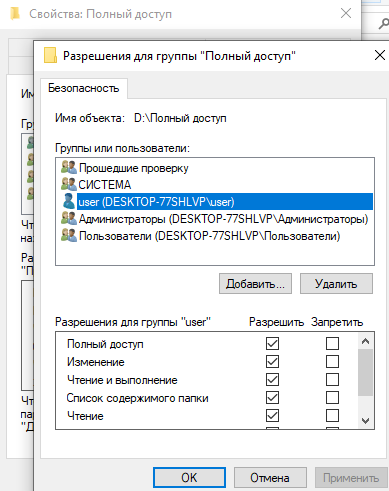
Task: Click the Изменение permission label
Action: pyautogui.click(x=96, y=362)
